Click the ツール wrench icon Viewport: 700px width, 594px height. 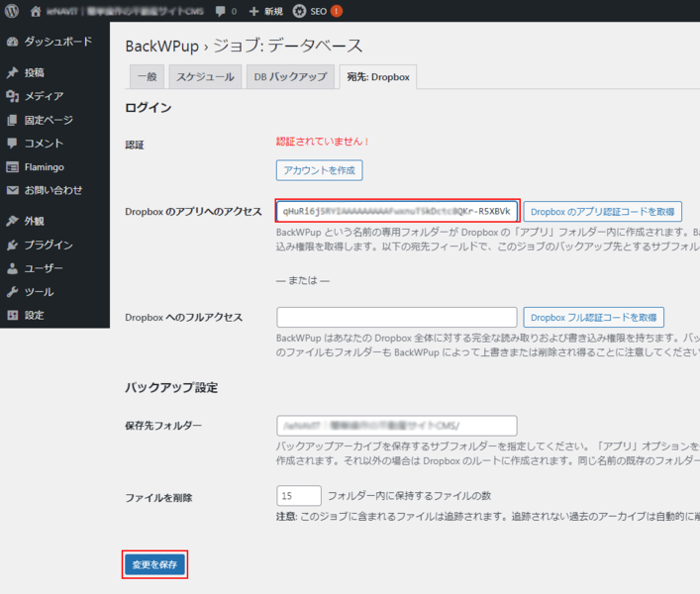13,292
